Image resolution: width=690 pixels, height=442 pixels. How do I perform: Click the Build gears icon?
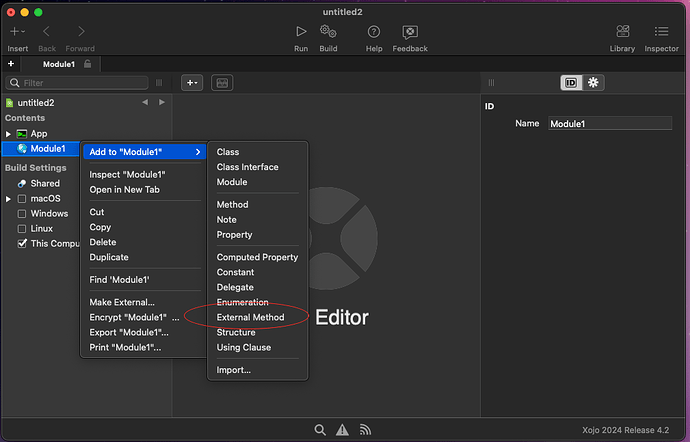click(328, 32)
